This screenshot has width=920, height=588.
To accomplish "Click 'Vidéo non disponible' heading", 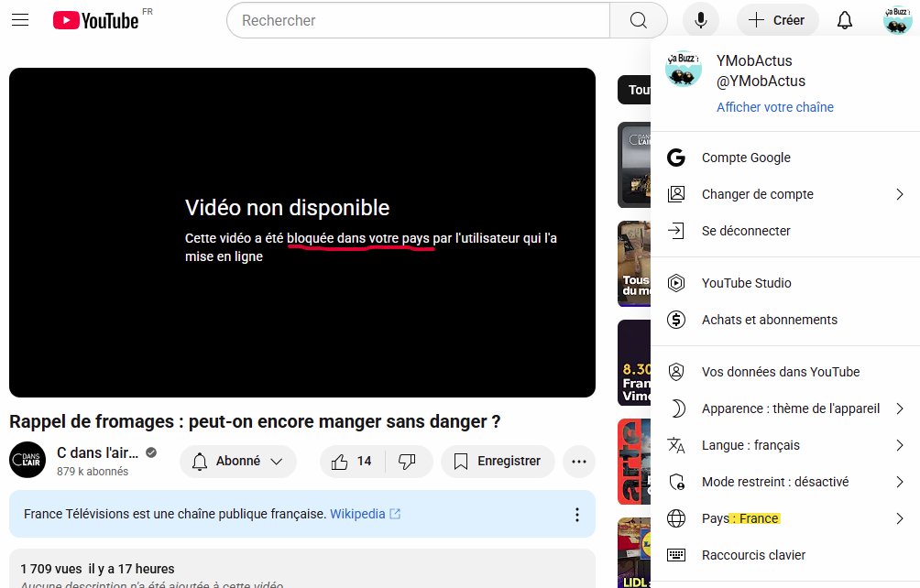I will [x=288, y=208].
